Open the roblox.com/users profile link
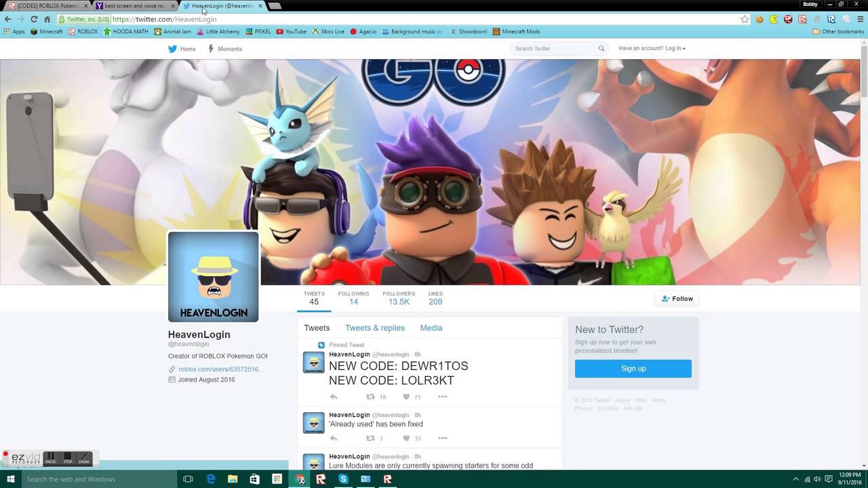 tap(220, 369)
